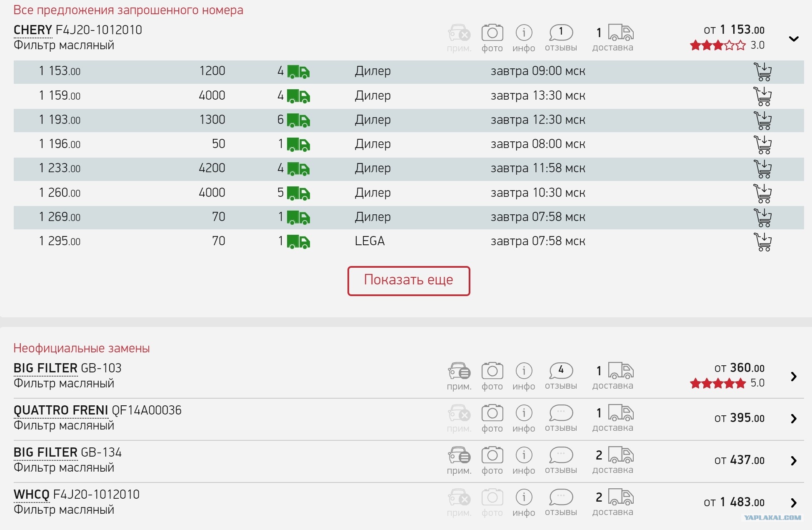812x530 pixels.
Task: View delivery options for CHERY filter
Action: (613, 38)
